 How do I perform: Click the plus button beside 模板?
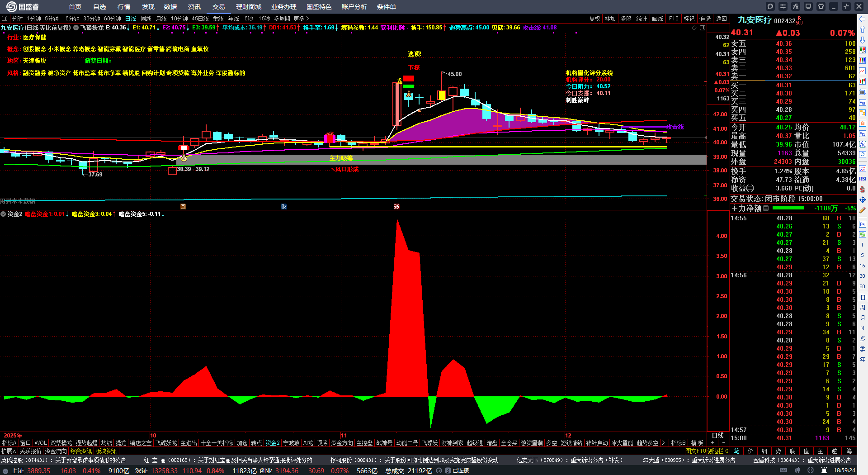(x=713, y=443)
